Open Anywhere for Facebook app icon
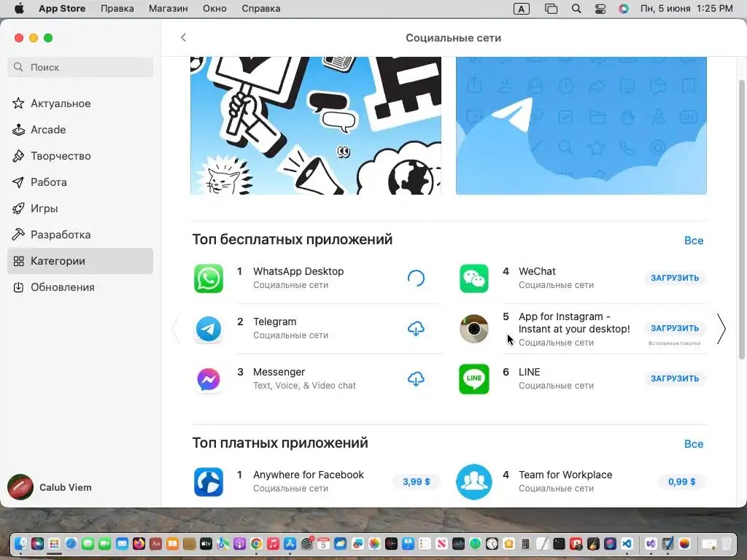Viewport: 747px width, 560px height. click(x=209, y=482)
